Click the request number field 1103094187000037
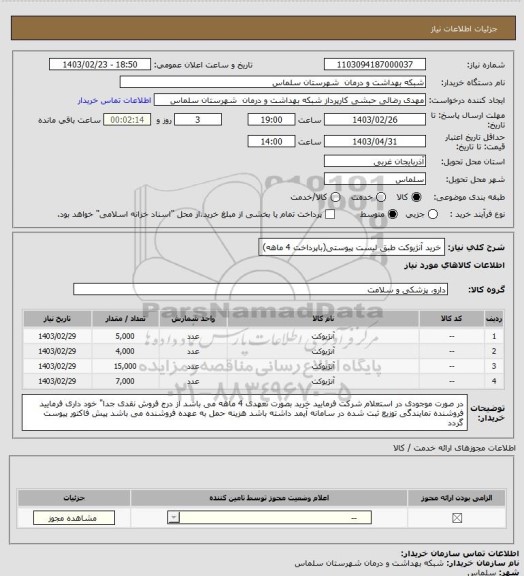Screen dimensions: 524x576 point(375,65)
